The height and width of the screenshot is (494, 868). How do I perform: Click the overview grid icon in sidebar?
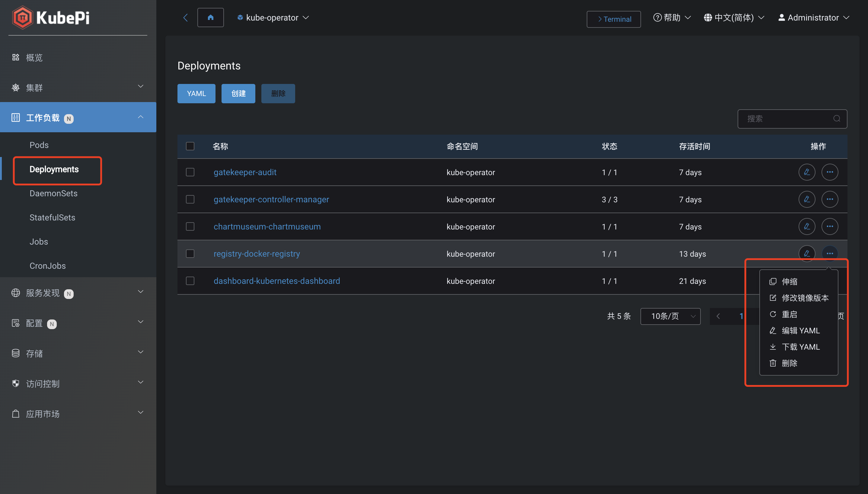pos(16,57)
